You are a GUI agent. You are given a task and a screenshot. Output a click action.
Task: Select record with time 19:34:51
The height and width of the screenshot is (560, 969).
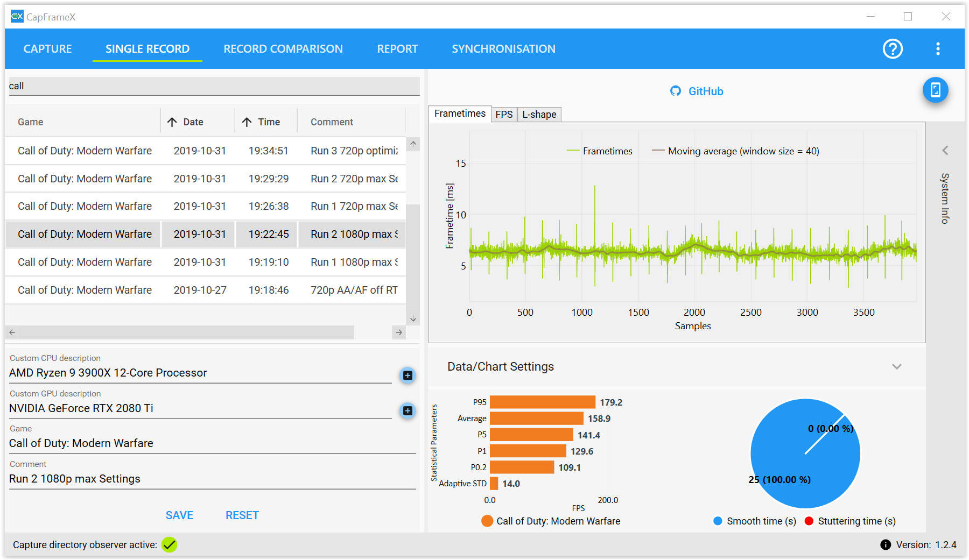point(206,151)
